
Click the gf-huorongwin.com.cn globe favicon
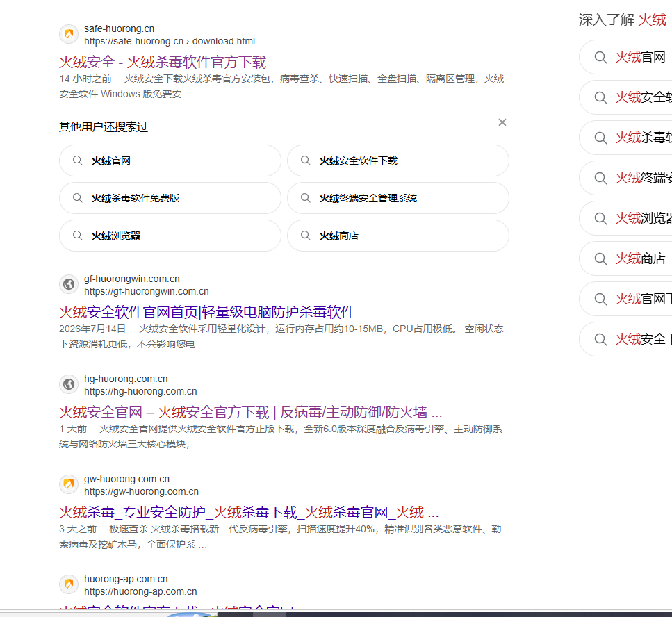coord(69,284)
